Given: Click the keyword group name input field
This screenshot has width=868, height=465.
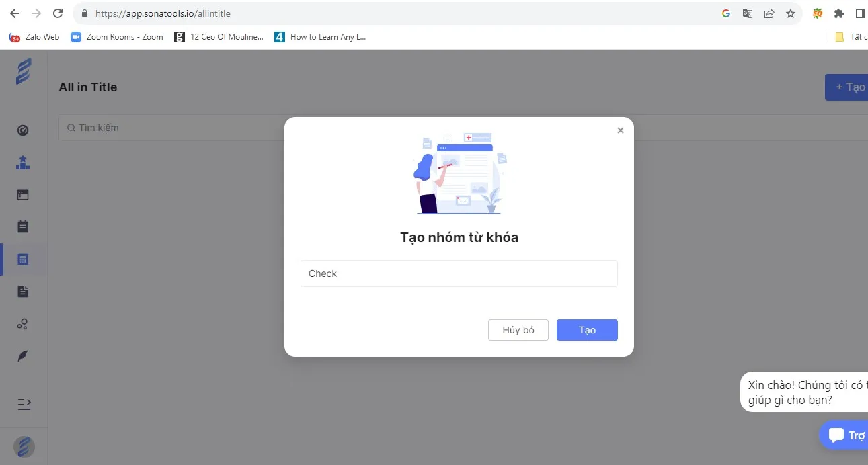Looking at the screenshot, I should (x=459, y=273).
